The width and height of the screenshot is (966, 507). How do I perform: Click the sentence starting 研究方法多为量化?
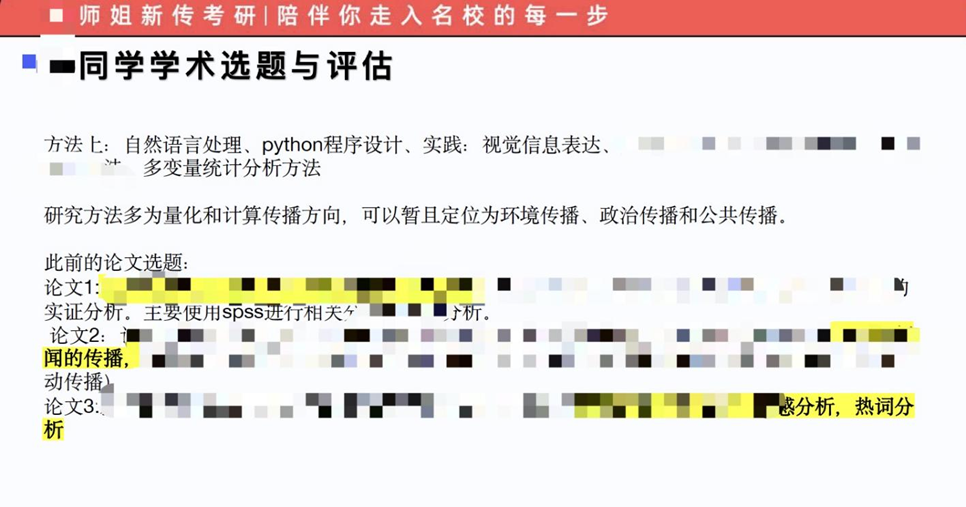point(416,216)
